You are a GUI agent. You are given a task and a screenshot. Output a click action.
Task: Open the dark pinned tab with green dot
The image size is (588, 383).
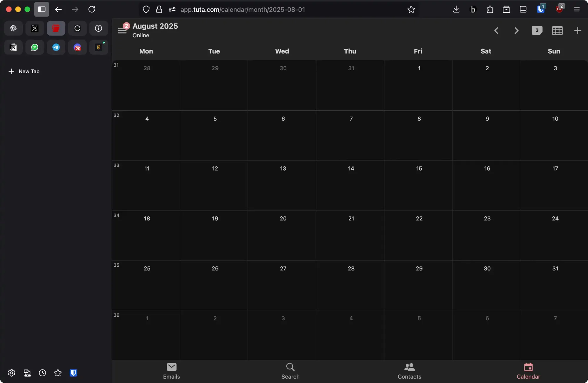click(98, 47)
